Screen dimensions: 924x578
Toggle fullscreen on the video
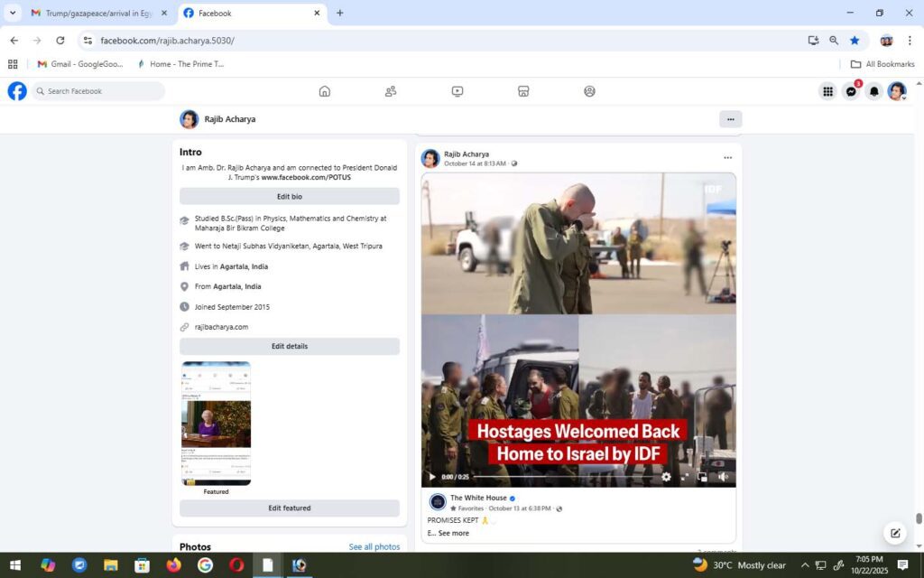[685, 477]
